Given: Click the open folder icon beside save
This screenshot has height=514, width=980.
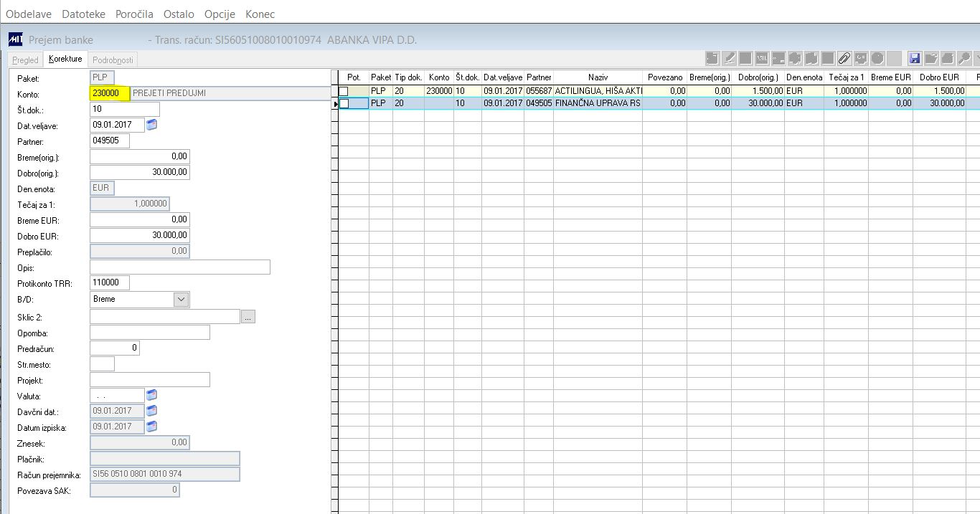Looking at the screenshot, I should pyautogui.click(x=932, y=58).
